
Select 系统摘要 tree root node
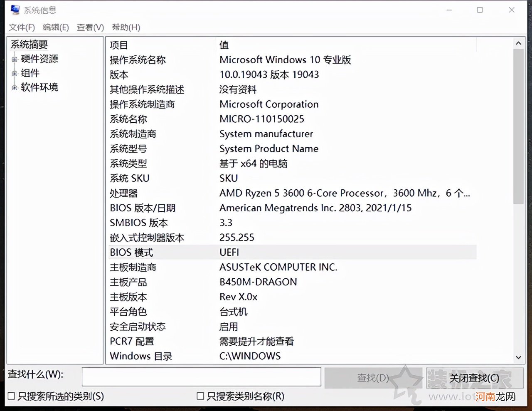[29, 45]
